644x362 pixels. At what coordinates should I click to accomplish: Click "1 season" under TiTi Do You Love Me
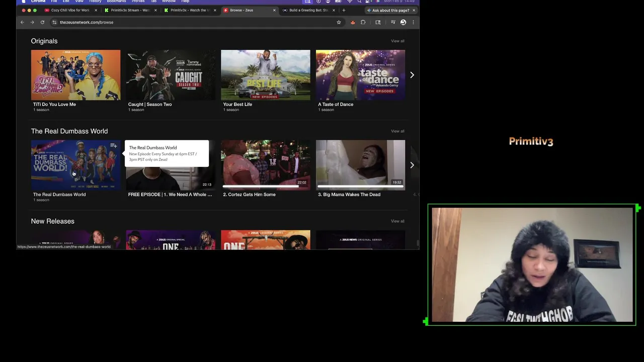(41, 110)
